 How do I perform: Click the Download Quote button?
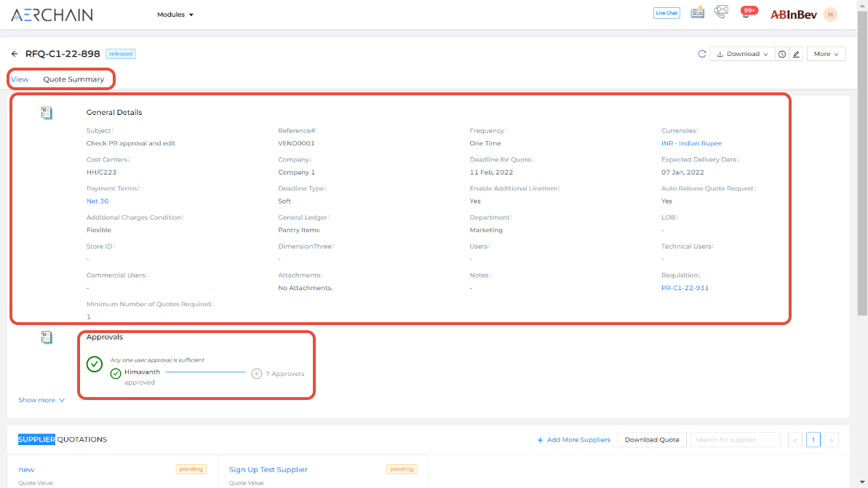click(x=652, y=439)
